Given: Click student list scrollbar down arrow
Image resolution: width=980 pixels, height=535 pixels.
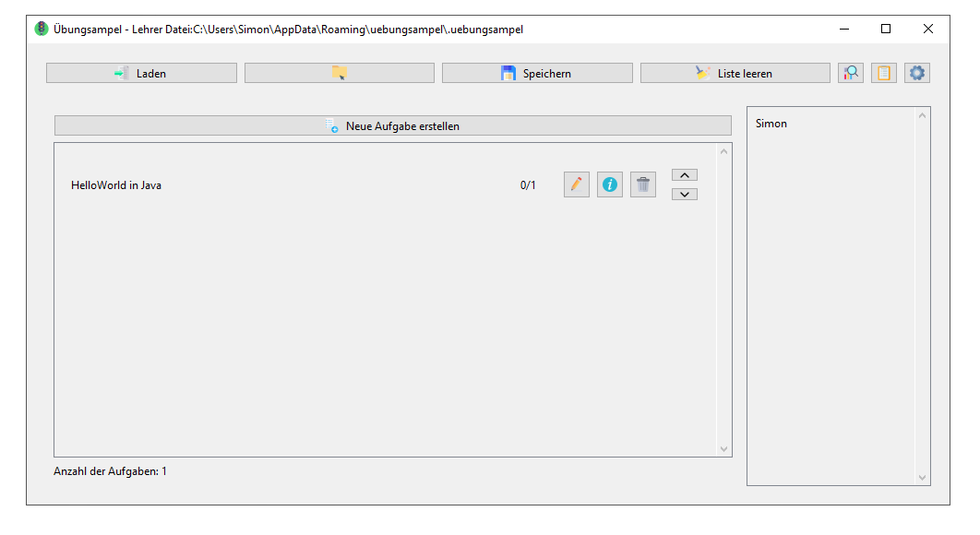Looking at the screenshot, I should click(x=922, y=478).
